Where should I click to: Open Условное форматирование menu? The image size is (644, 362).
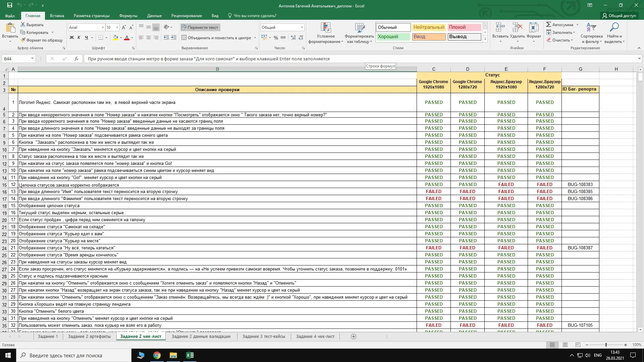(326, 33)
